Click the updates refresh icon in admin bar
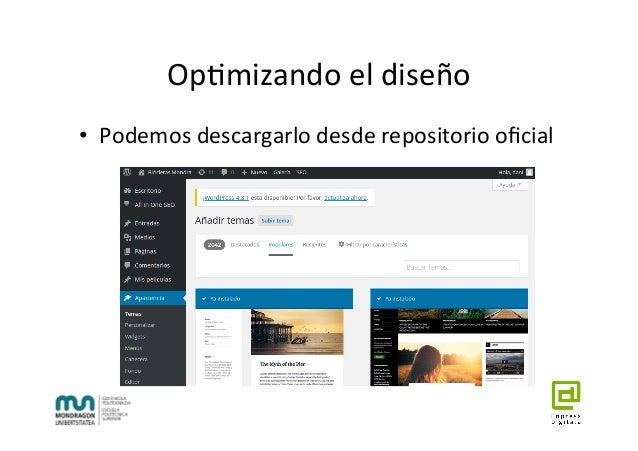 point(201,173)
